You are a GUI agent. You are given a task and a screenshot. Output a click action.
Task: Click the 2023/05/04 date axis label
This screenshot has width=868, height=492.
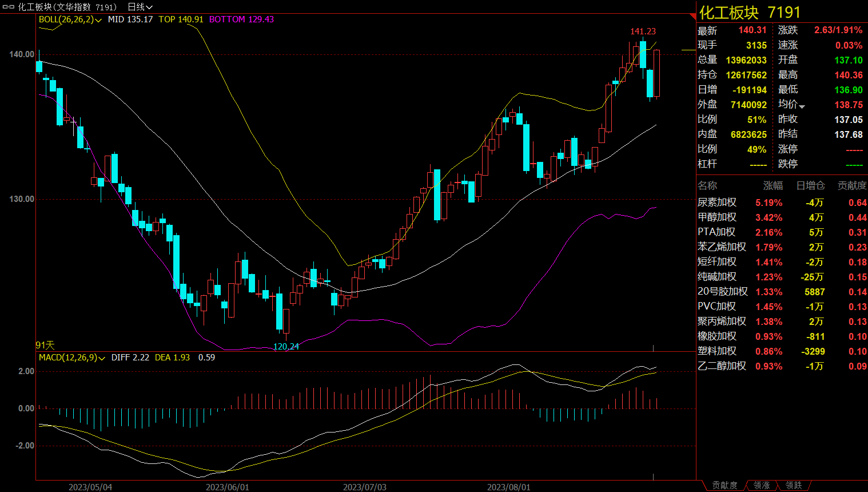tap(90, 487)
